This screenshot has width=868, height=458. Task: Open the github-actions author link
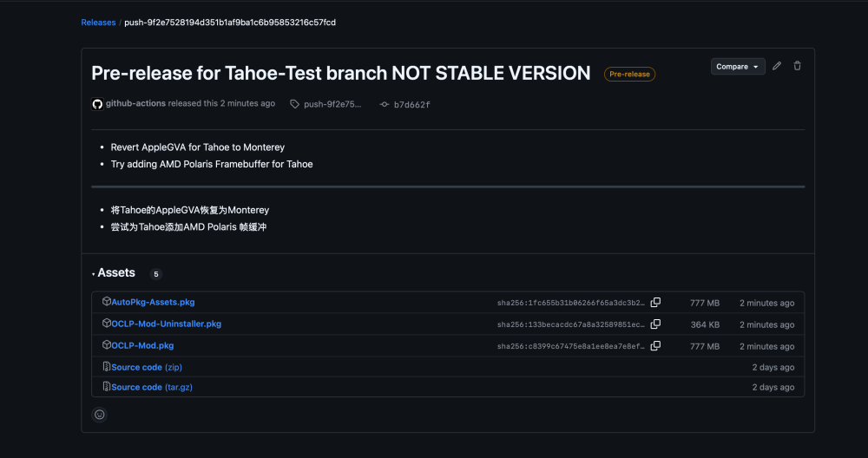[135, 103]
